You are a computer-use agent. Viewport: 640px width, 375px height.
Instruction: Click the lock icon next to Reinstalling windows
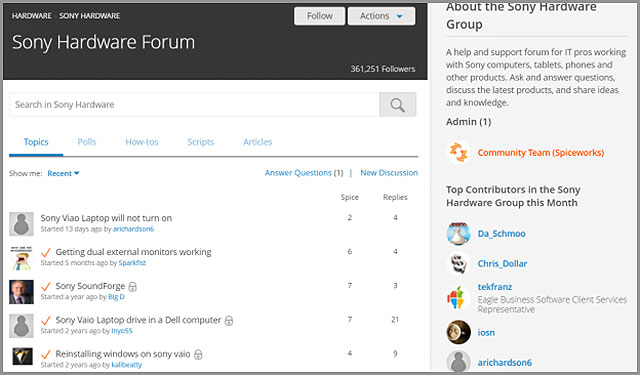point(198,355)
